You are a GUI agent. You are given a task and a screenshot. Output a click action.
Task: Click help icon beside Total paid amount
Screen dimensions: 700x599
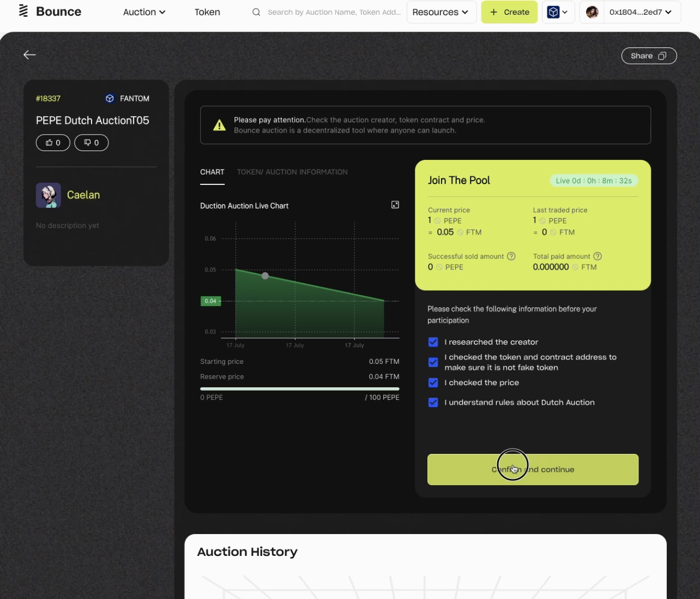pos(598,256)
